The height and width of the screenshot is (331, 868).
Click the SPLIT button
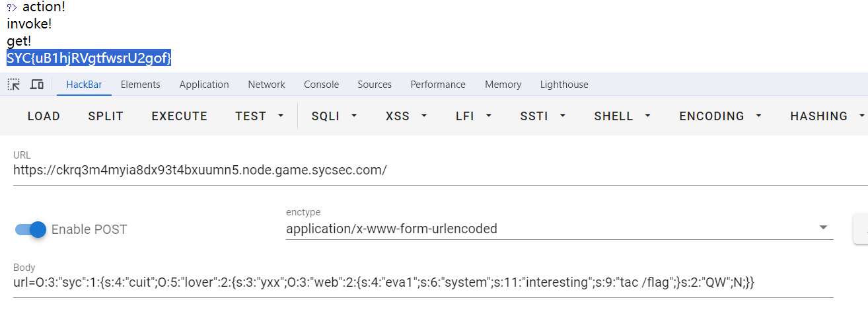coord(106,116)
